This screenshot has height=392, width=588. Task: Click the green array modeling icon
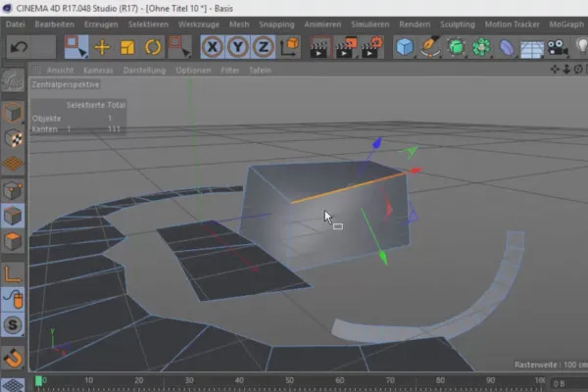(481, 47)
